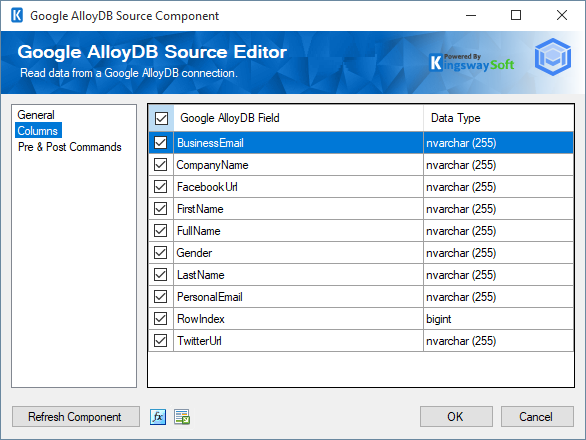Click the KingswaySoft title bar app icon
Image resolution: width=586 pixels, height=440 pixels.
coord(17,16)
